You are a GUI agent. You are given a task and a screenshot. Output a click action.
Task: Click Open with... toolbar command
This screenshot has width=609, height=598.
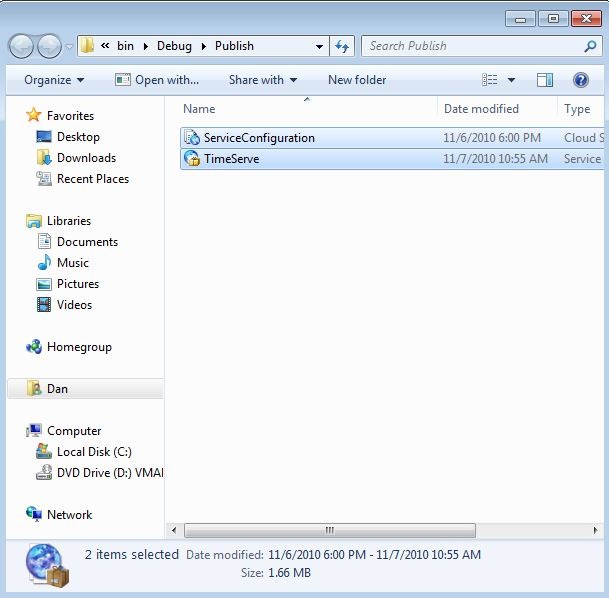coord(157,80)
